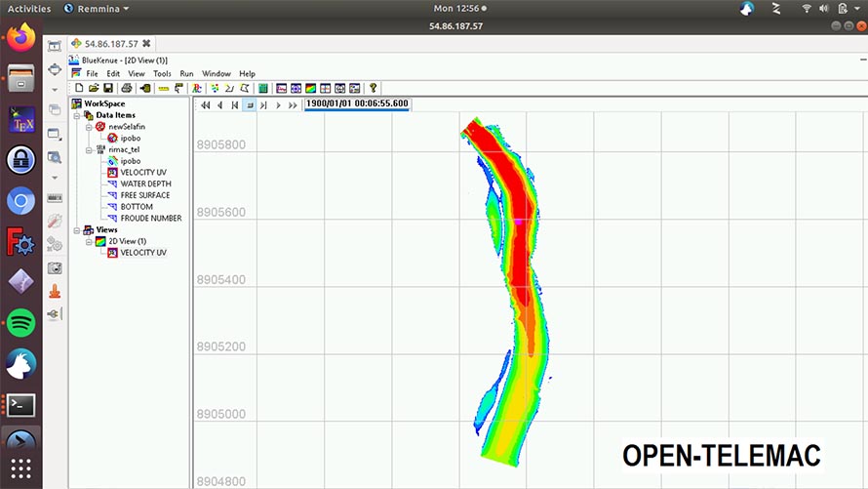
Task: Jump to the first animation frame
Action: click(205, 104)
